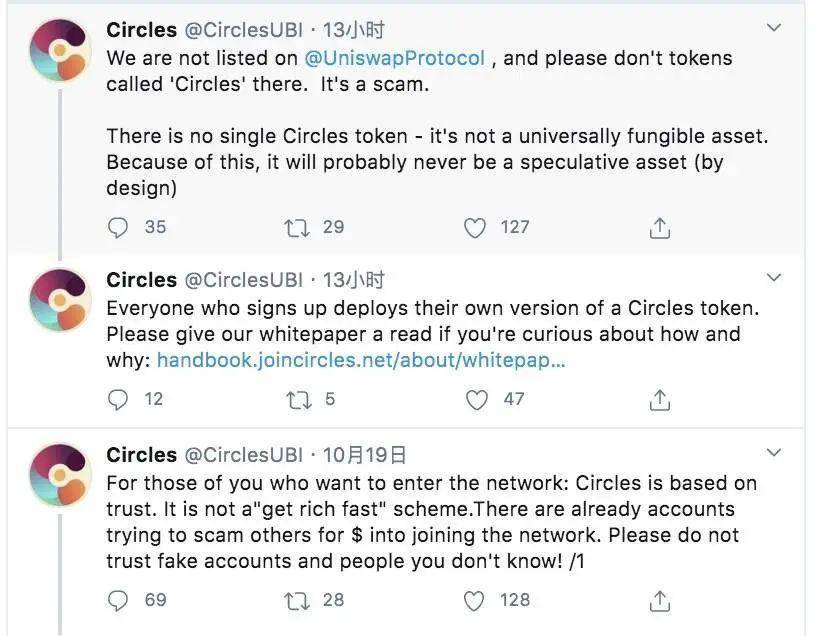The width and height of the screenshot is (818, 636).
Task: Open the @UniswapProtocol mention link
Action: [395, 58]
